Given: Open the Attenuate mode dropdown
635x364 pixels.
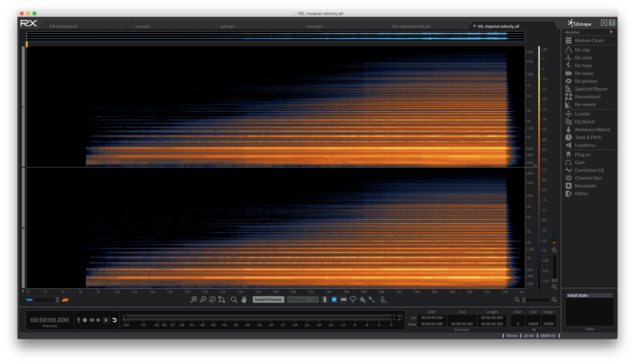Looking at the screenshot, I should 302,299.
